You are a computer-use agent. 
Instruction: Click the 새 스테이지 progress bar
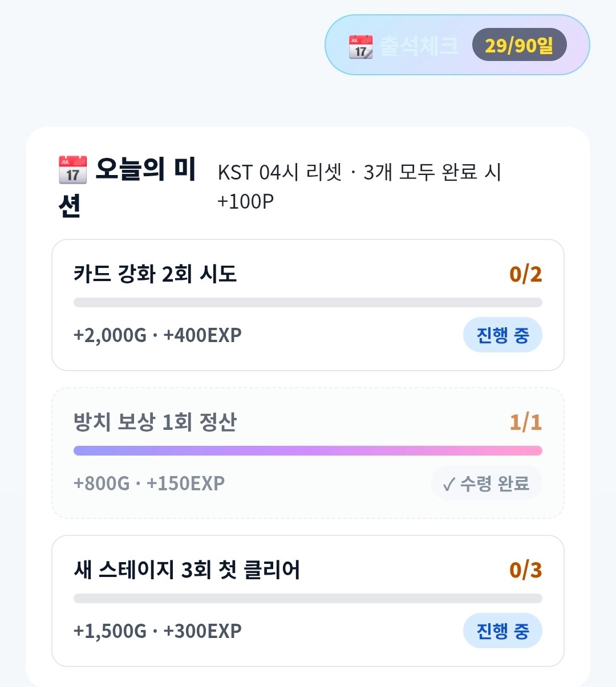pyautogui.click(x=308, y=598)
